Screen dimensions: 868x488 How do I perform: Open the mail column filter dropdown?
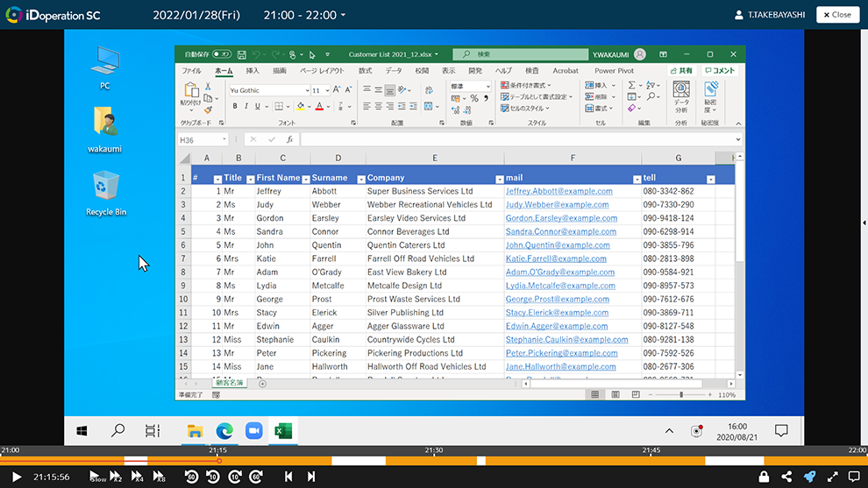point(637,180)
